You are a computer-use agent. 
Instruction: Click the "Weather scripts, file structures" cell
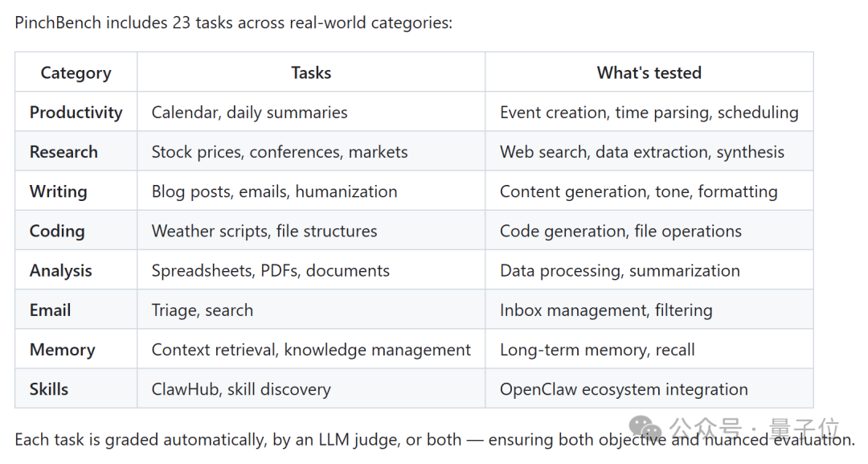264,231
